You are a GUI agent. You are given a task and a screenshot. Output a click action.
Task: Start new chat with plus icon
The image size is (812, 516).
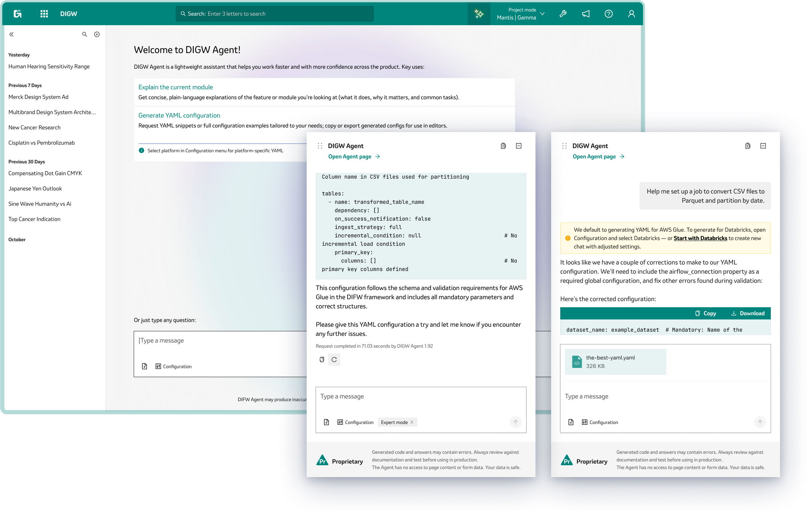click(x=97, y=34)
